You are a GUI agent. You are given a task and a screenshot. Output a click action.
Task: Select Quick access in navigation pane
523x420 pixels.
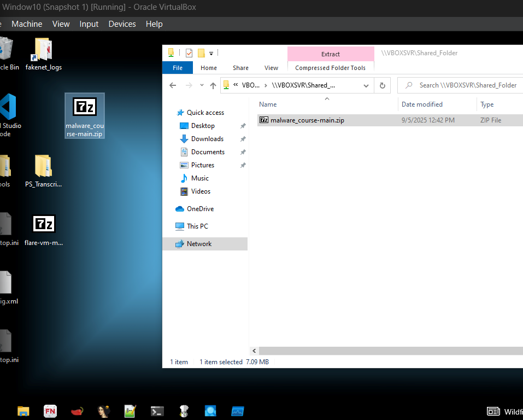pyautogui.click(x=205, y=113)
